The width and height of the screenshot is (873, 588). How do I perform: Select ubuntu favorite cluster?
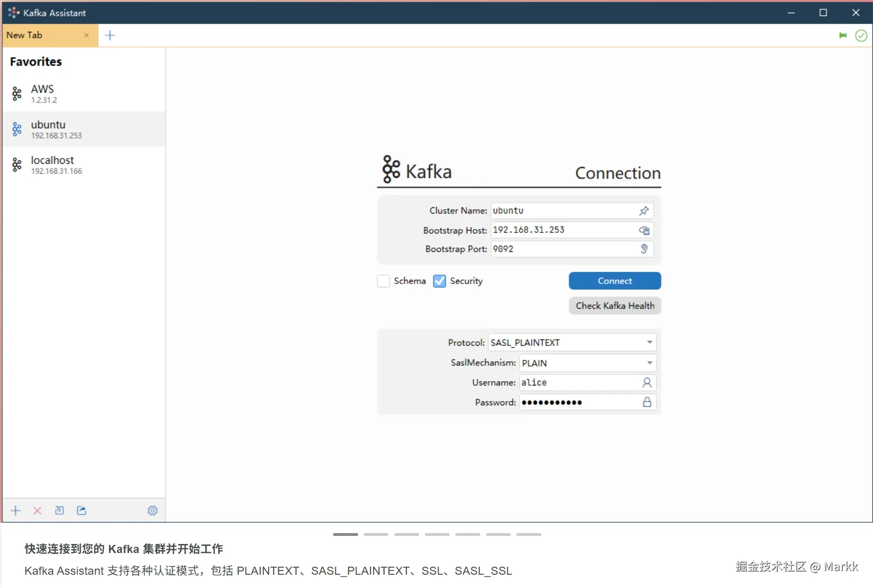tap(84, 129)
